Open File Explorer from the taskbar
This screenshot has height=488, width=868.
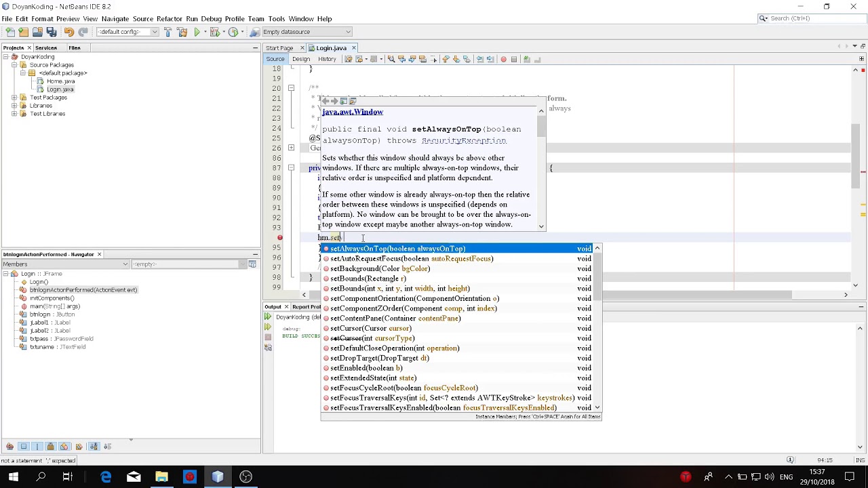[161, 477]
